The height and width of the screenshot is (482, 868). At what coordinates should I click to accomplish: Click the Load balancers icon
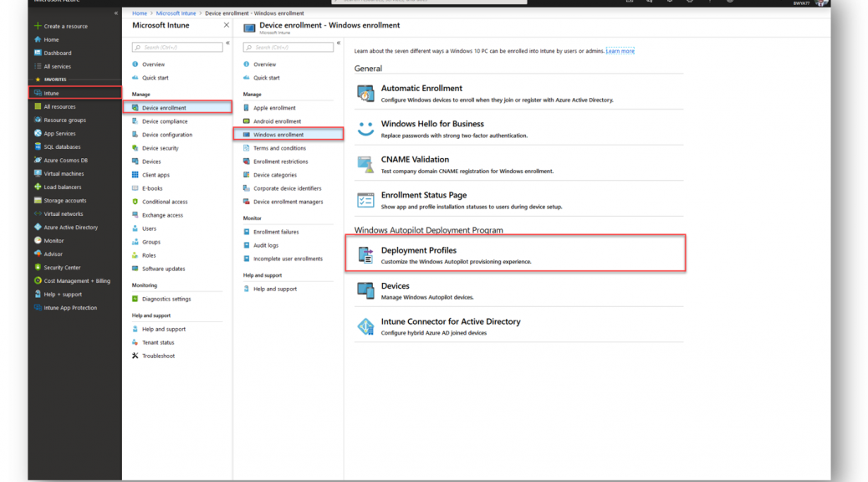point(38,187)
